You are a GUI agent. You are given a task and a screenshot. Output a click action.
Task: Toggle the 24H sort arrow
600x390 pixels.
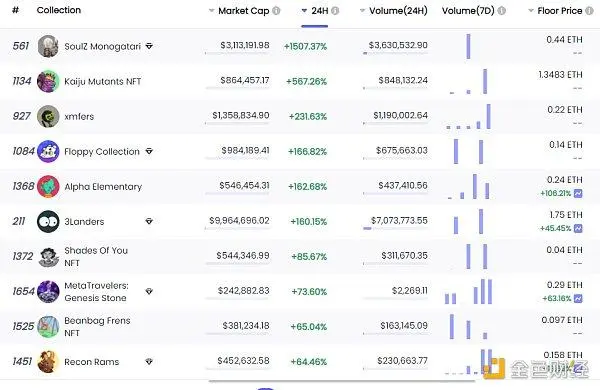click(304, 11)
